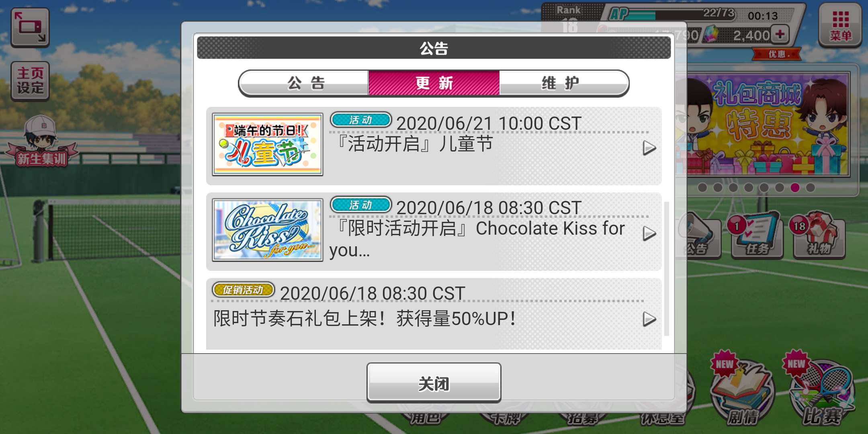868x434 pixels.
Task: Open the 菜单 grid menu icon
Action: [x=840, y=25]
